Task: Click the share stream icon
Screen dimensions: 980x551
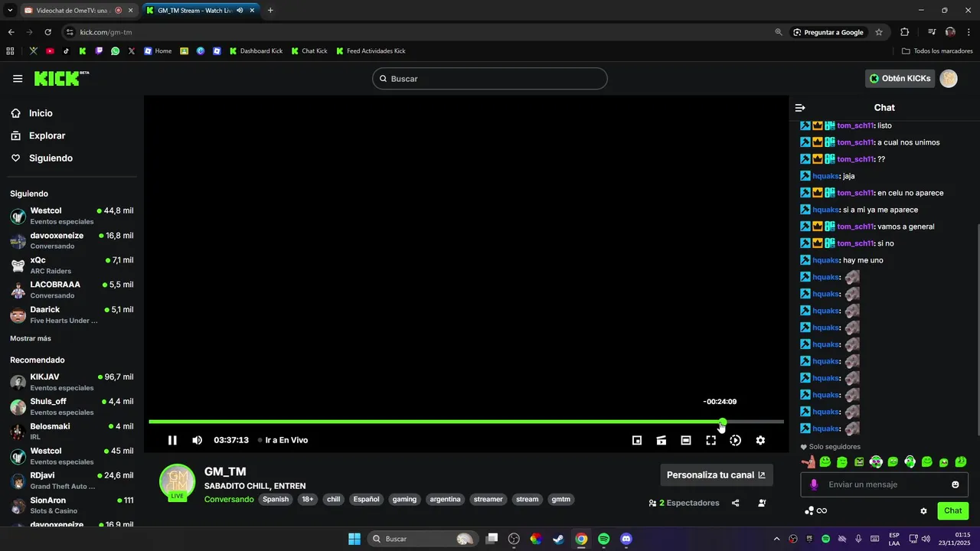Action: pyautogui.click(x=736, y=503)
